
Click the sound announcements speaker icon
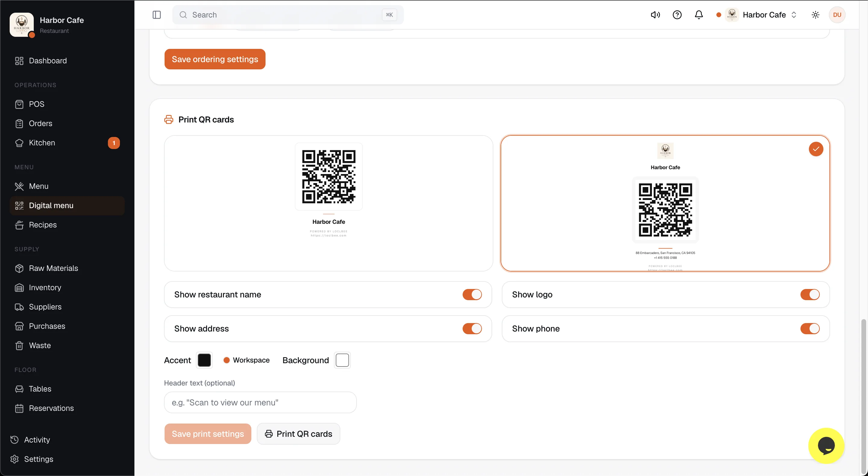click(x=655, y=15)
